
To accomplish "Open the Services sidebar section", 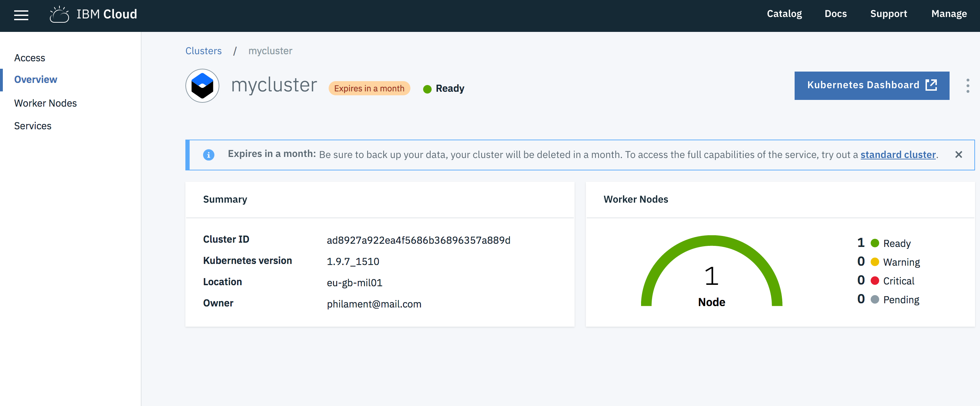I will [33, 126].
